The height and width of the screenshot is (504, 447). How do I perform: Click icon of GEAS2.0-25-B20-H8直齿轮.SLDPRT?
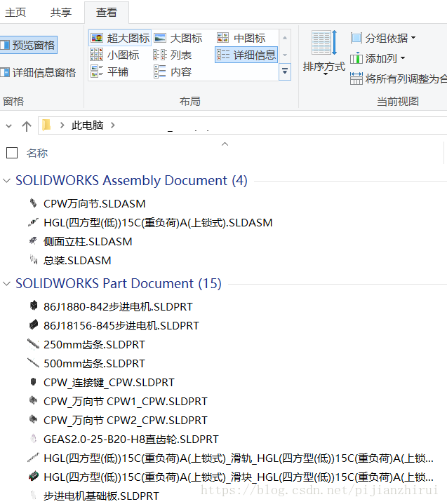(33, 438)
